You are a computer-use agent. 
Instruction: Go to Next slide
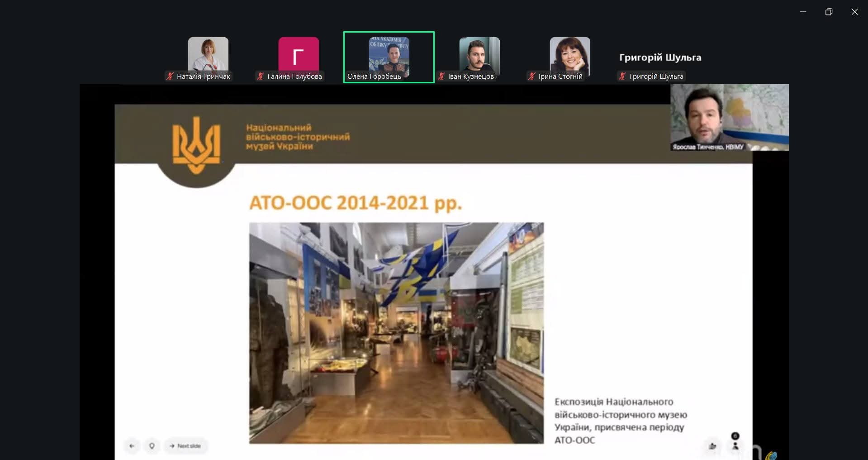(185, 446)
